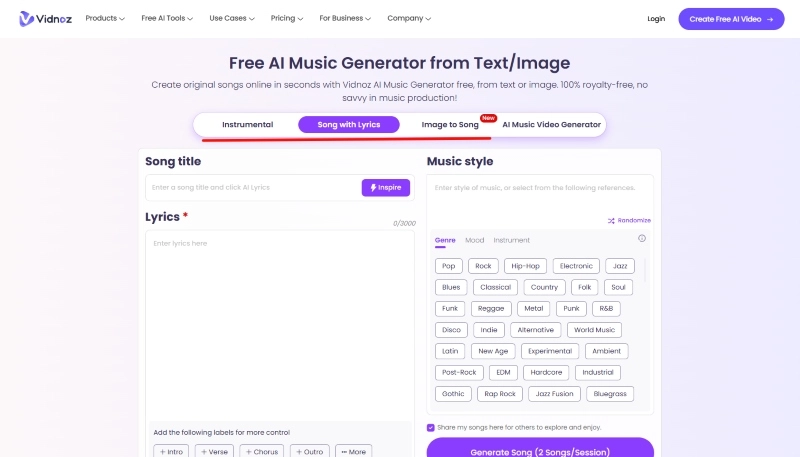Open the Company dropdown
This screenshot has width=800, height=457.
coord(409,18)
